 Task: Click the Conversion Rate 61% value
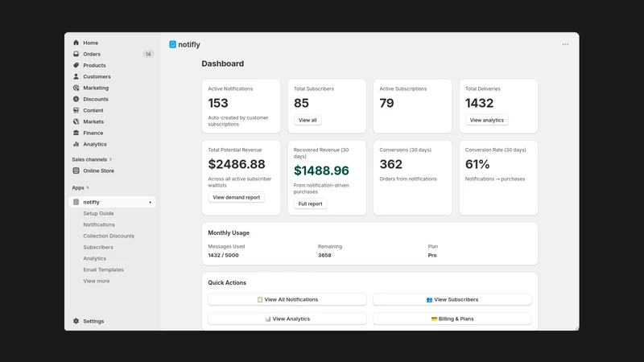477,164
